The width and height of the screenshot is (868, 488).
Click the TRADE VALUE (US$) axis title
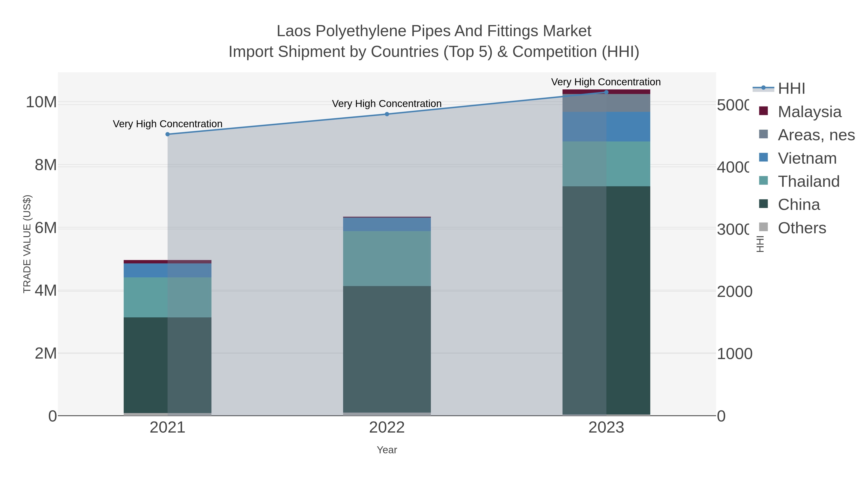(27, 244)
